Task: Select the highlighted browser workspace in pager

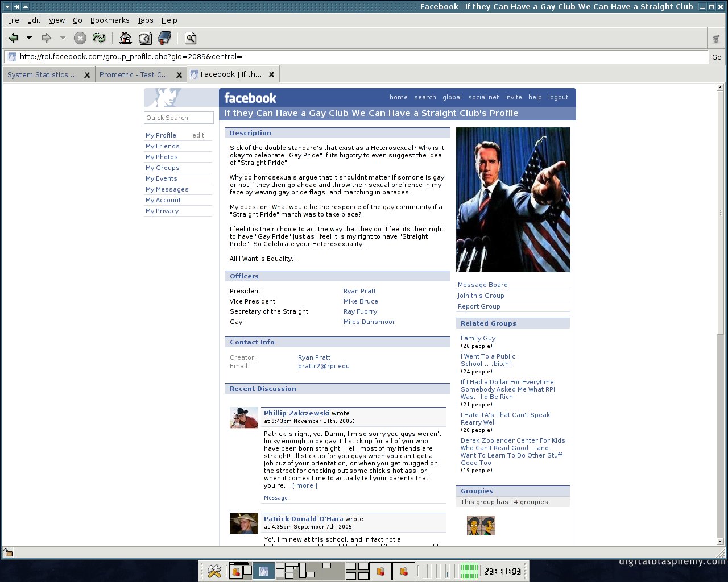Action: point(264,571)
